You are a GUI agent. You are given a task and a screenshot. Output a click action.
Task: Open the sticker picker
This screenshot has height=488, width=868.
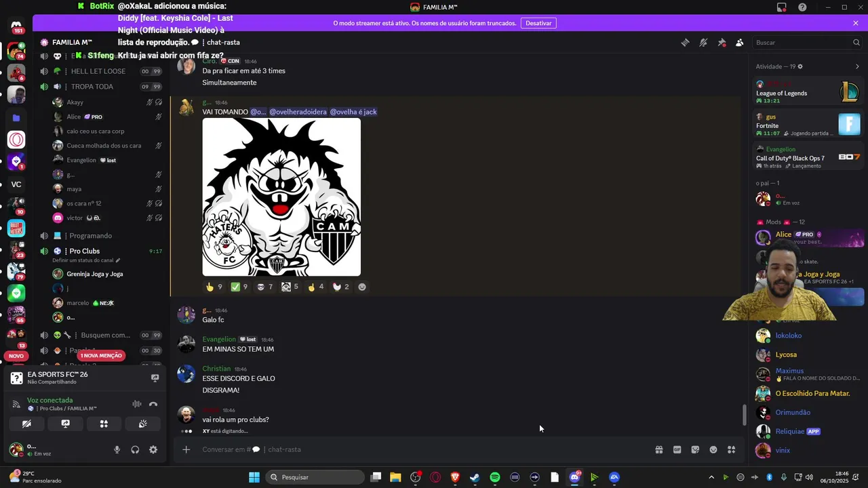[x=695, y=449]
